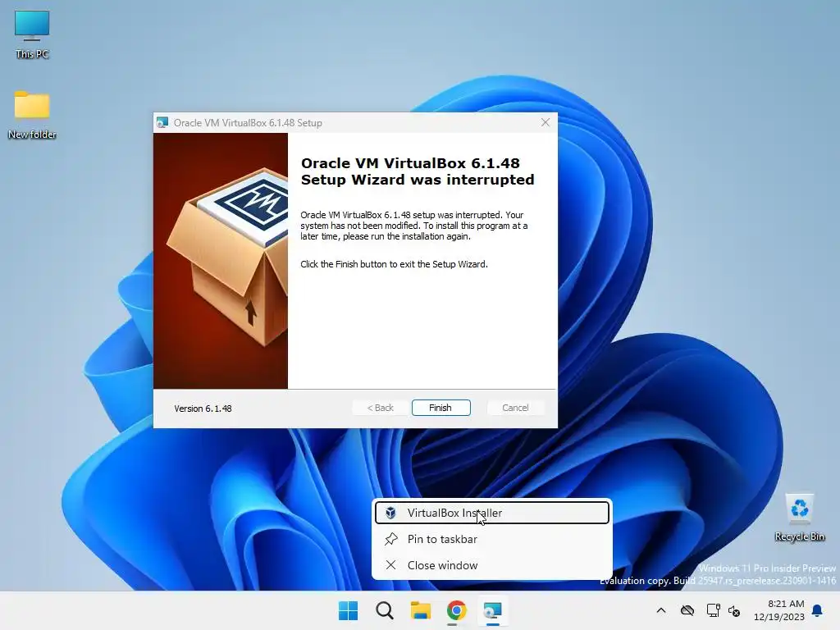Expand hidden system tray icons

click(x=661, y=610)
